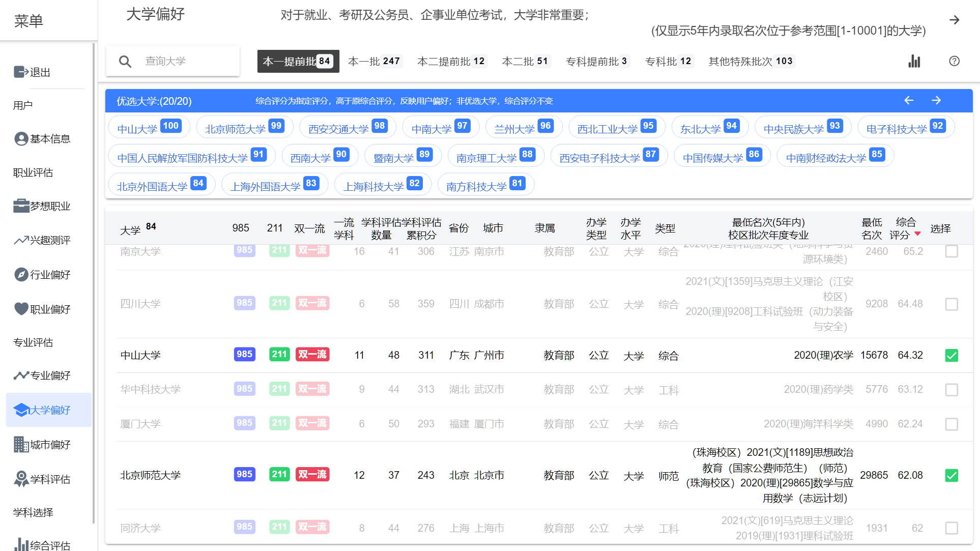The width and height of the screenshot is (980, 551).
Task: Open 北京师范大学 in the table
Action: (151, 475)
